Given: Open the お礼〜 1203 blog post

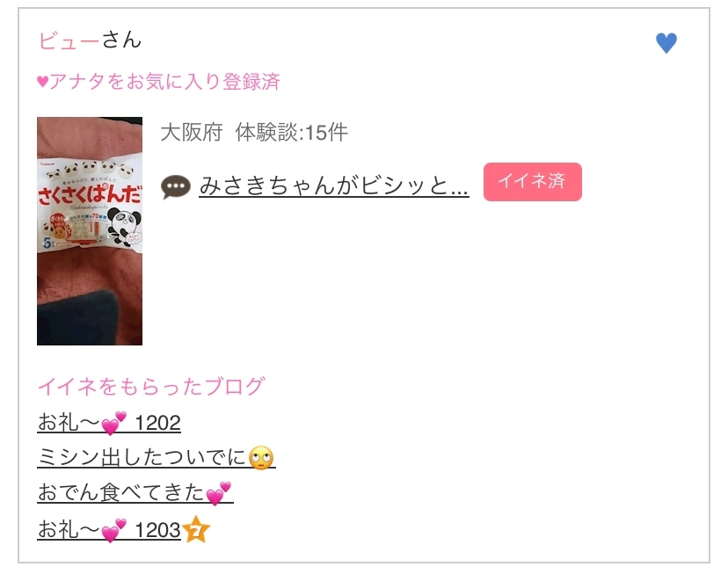Looking at the screenshot, I should coord(109,529).
